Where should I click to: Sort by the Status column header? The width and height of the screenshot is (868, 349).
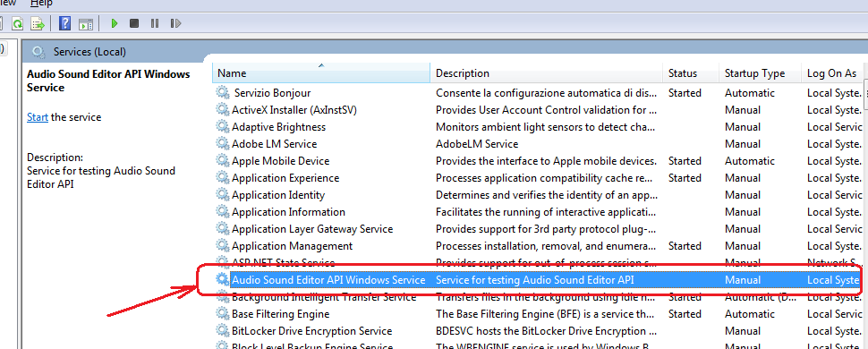click(x=691, y=73)
